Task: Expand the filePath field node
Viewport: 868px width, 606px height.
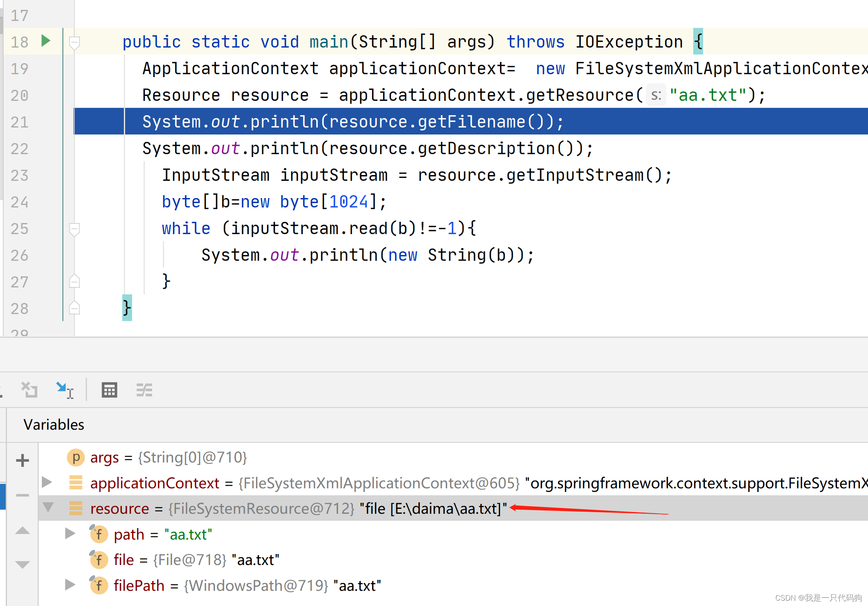Action: [70, 585]
